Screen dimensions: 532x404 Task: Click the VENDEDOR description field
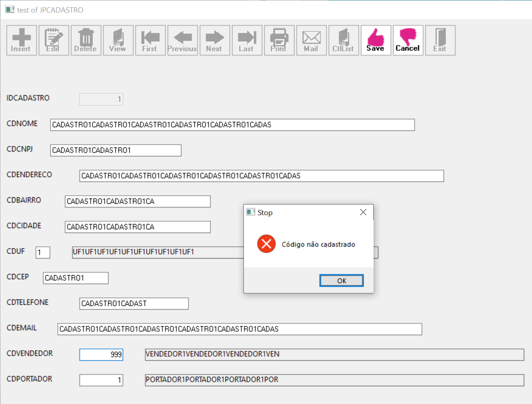coord(335,355)
